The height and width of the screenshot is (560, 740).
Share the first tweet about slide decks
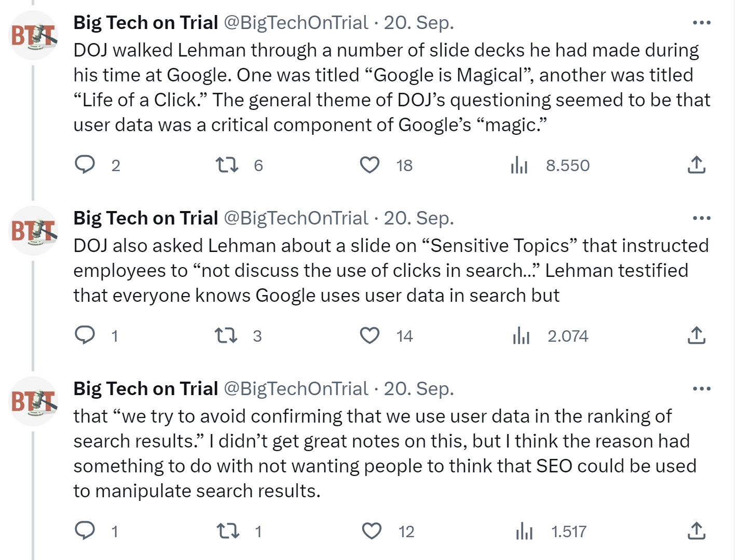click(x=696, y=165)
